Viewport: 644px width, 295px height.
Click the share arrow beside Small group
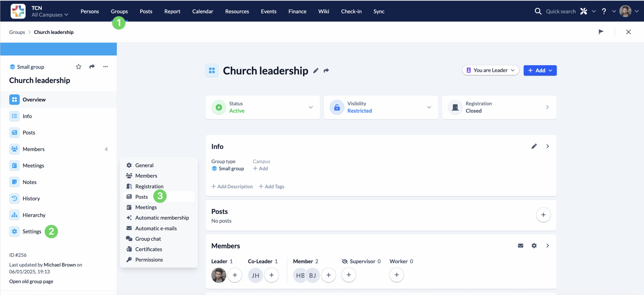(92, 67)
